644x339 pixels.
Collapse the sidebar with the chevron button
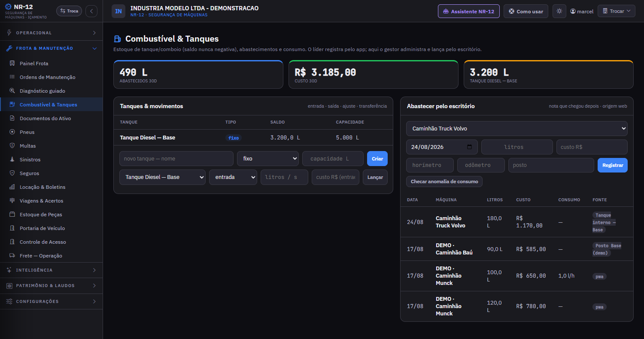pyautogui.click(x=91, y=11)
